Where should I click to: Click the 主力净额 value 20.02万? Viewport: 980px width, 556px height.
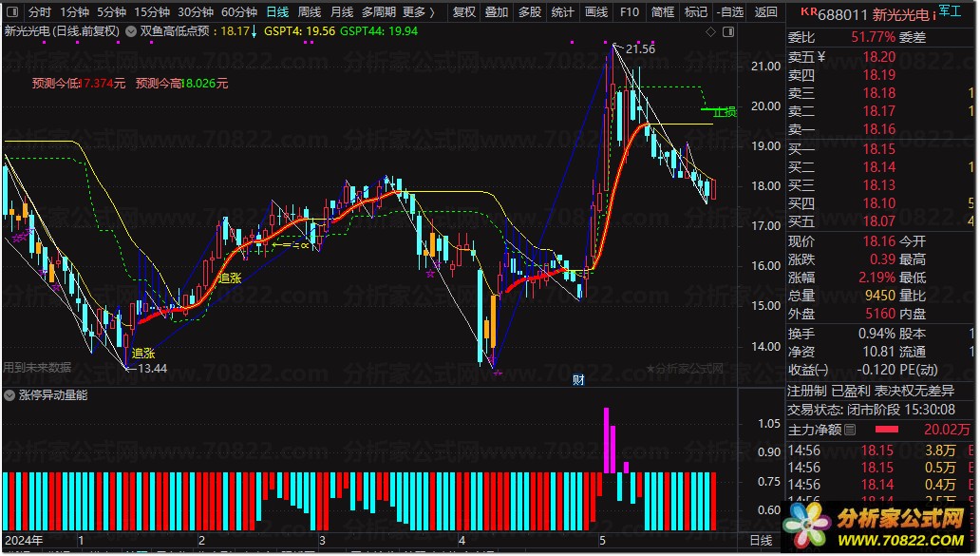[947, 430]
